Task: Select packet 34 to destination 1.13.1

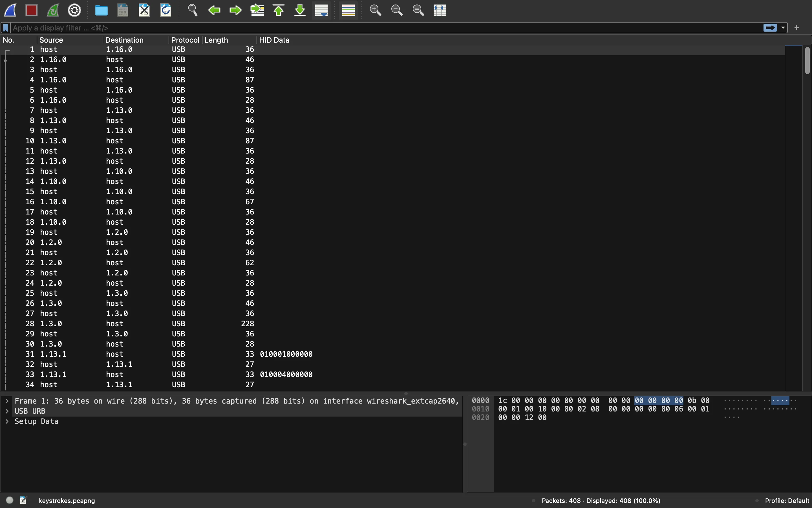Action: point(392,385)
